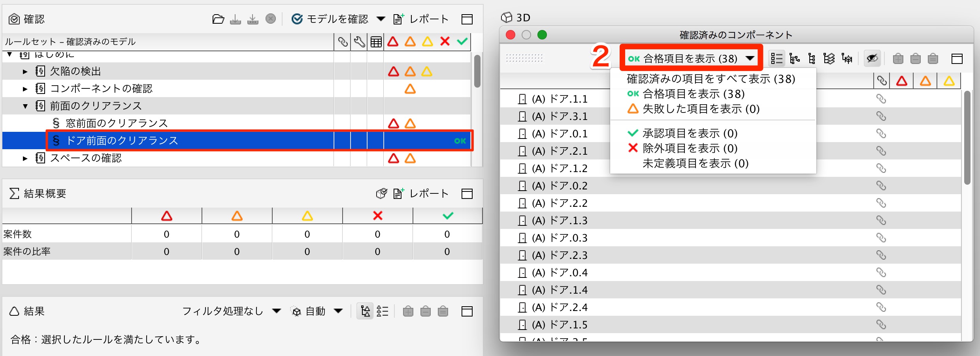
Task: Click the wrench parameters icon in ruleset header
Action: point(359,42)
